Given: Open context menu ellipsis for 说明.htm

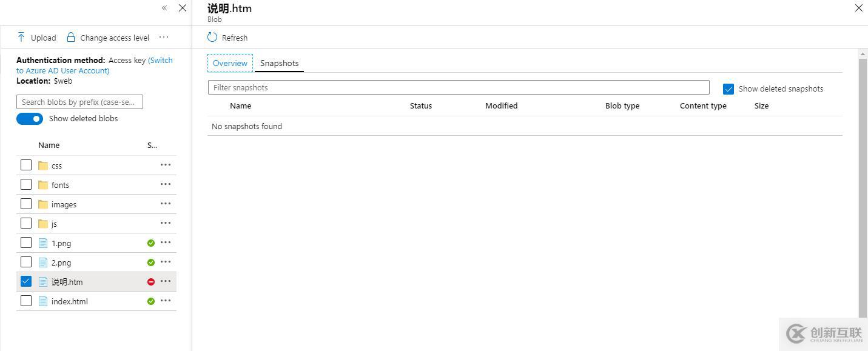Looking at the screenshot, I should 166,281.
